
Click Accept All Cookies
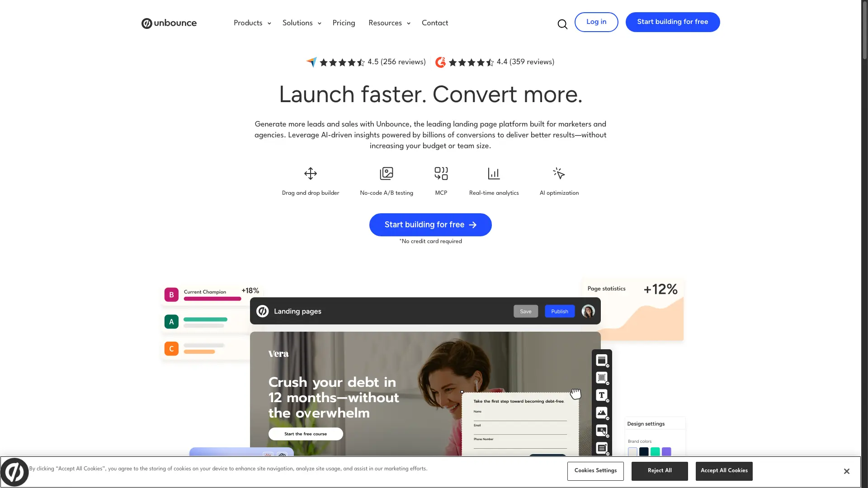[x=724, y=471]
